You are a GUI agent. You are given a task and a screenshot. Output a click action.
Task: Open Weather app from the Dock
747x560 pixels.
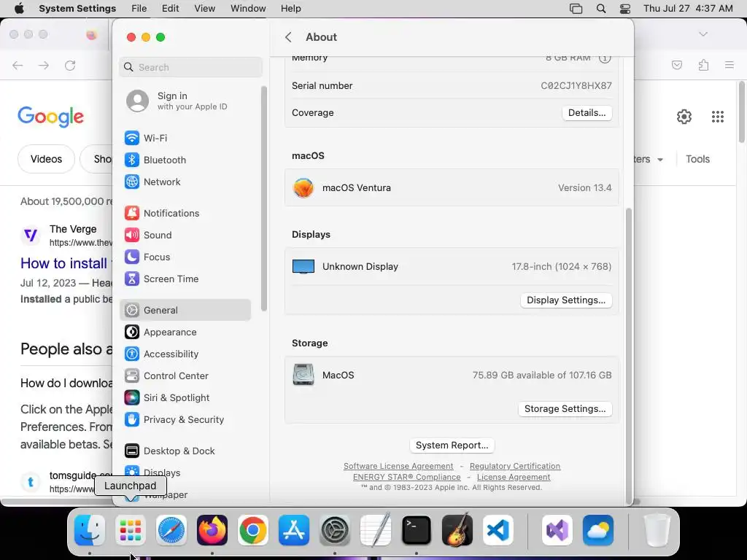coord(598,530)
